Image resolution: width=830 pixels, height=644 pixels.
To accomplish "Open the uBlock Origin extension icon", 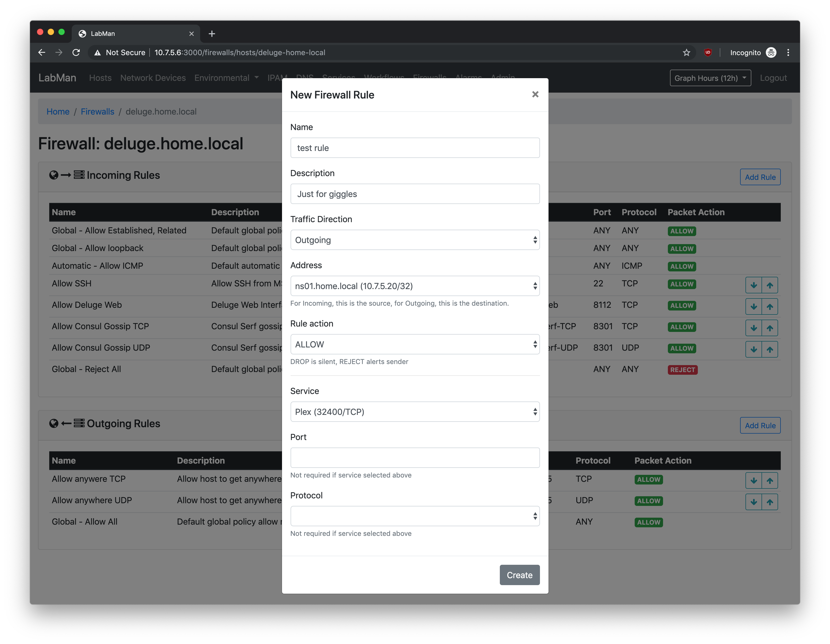I will click(x=708, y=52).
